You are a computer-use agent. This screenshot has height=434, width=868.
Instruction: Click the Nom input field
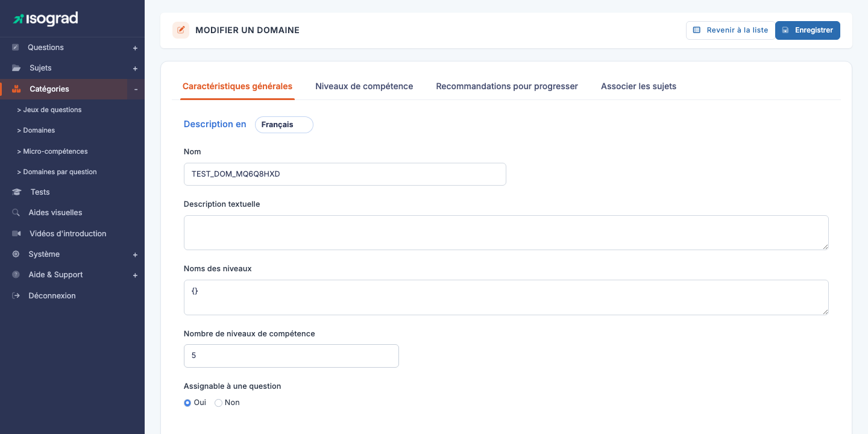pos(345,174)
